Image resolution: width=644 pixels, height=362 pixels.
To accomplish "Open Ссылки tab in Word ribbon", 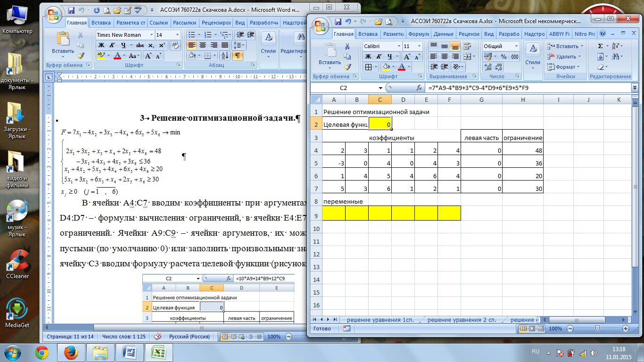I will pos(158,22).
